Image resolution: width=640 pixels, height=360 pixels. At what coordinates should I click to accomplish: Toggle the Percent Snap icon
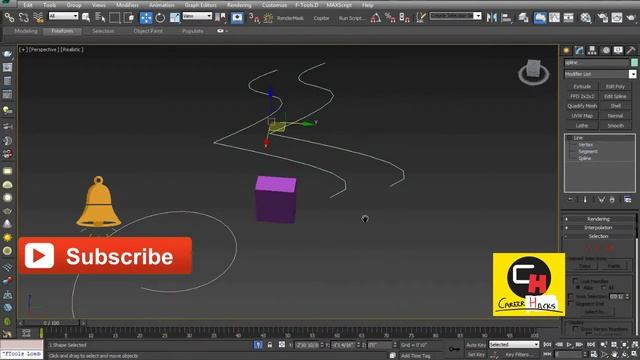tap(390, 18)
